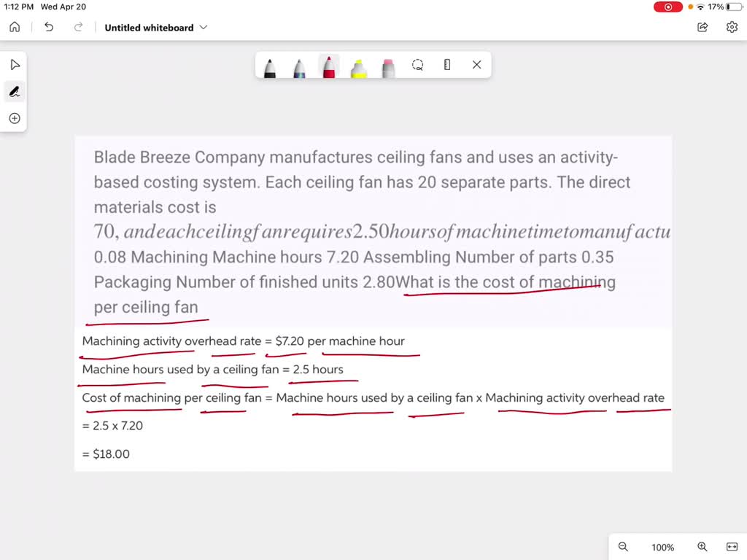This screenshot has width=747, height=560.
Task: Zoom out of the whiteboard
Action: click(x=623, y=547)
